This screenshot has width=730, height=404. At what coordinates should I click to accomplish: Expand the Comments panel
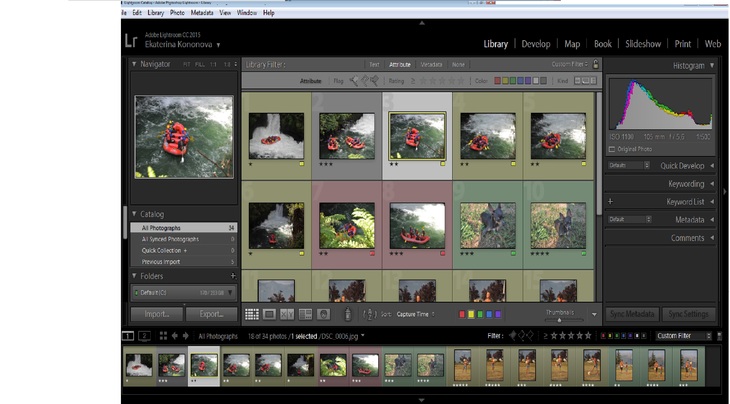(712, 238)
